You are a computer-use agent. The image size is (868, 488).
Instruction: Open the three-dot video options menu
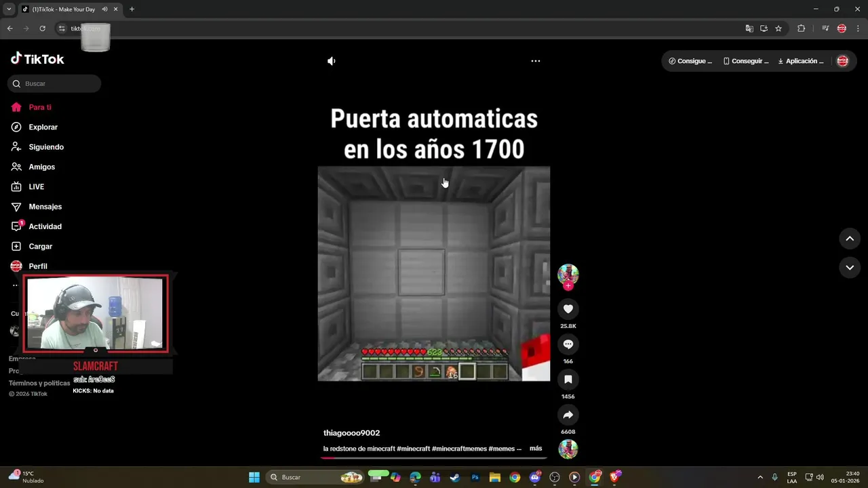(536, 61)
